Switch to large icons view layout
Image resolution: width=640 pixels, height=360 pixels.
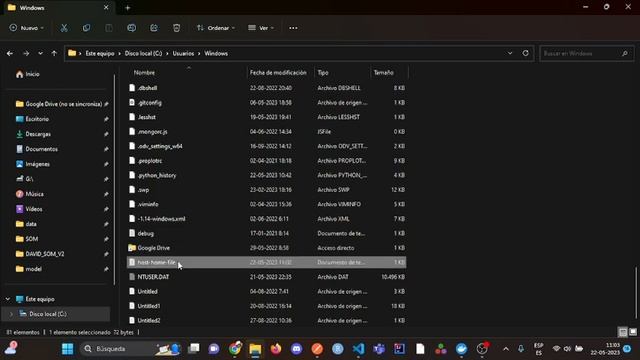coord(633,332)
